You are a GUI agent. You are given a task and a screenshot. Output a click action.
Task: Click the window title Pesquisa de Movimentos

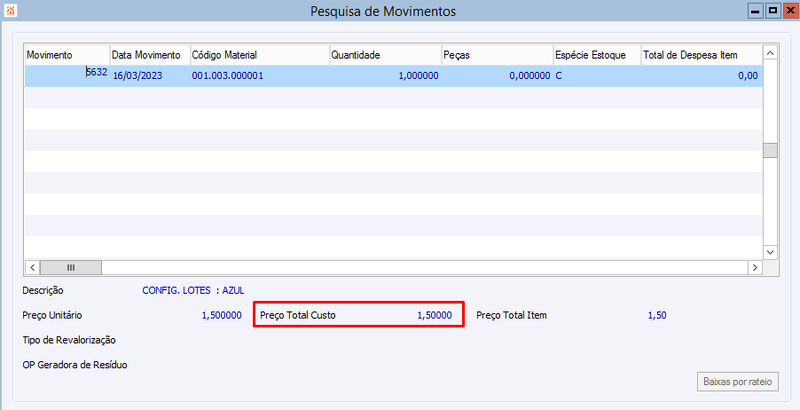tap(383, 11)
